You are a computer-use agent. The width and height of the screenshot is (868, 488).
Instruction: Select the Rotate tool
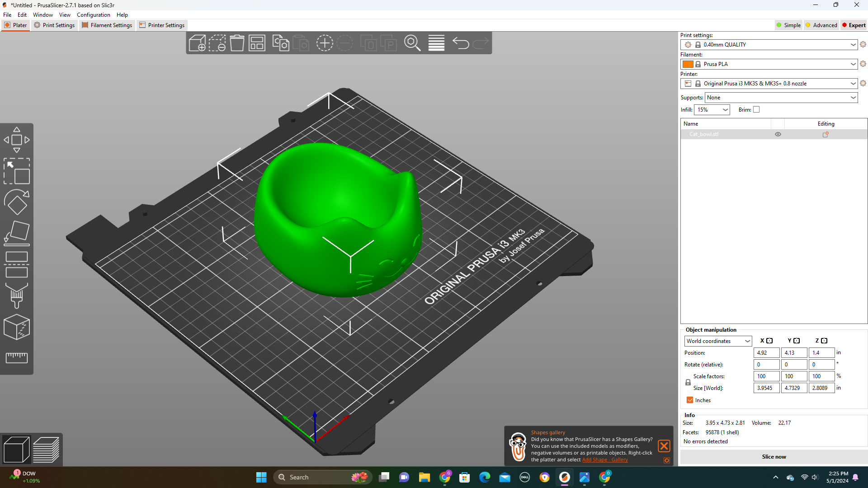[x=17, y=202]
